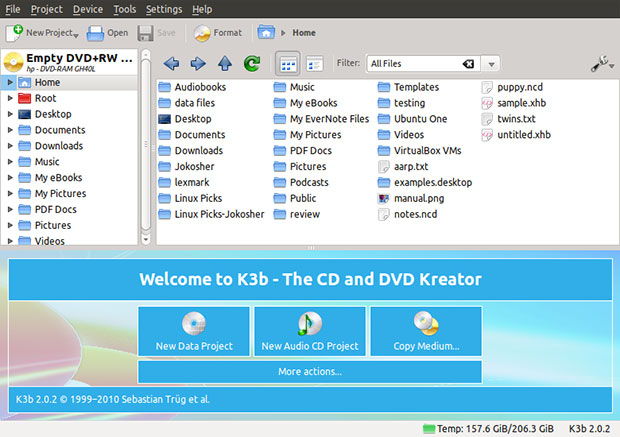Reload the file view with green refresh icon
The image size is (620, 437).
tap(252, 63)
